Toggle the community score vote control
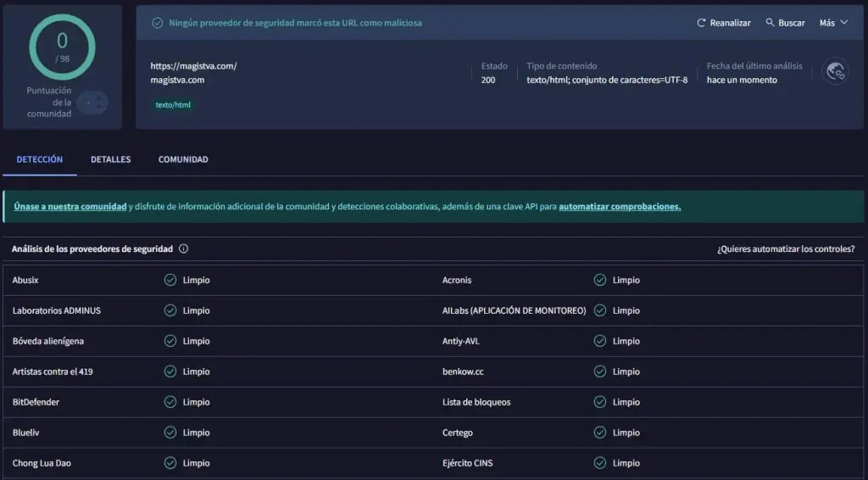 pyautogui.click(x=92, y=103)
